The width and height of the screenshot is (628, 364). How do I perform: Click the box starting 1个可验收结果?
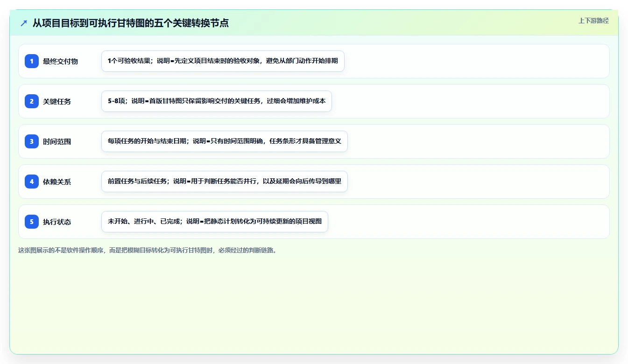[223, 61]
